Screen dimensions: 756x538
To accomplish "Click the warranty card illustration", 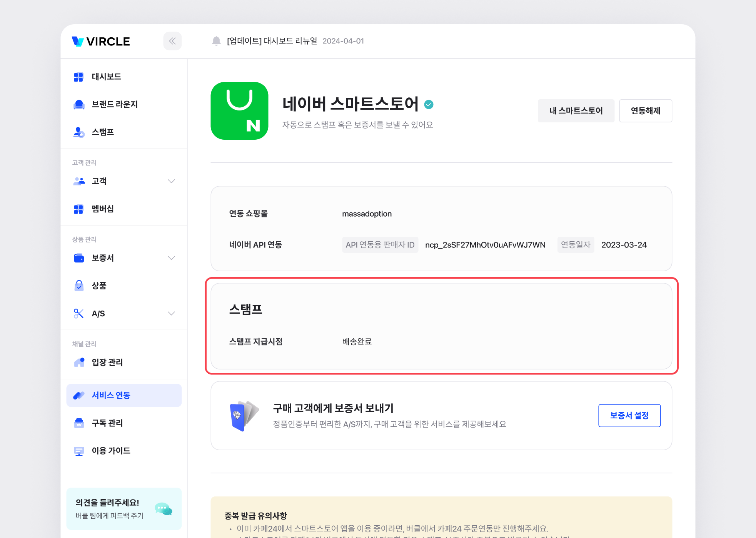I will 244,416.
